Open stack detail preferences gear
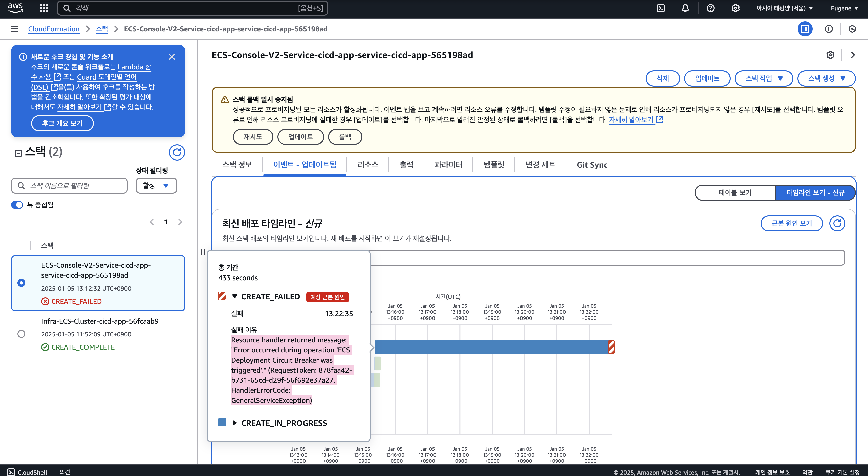This screenshot has width=868, height=476. tap(830, 55)
